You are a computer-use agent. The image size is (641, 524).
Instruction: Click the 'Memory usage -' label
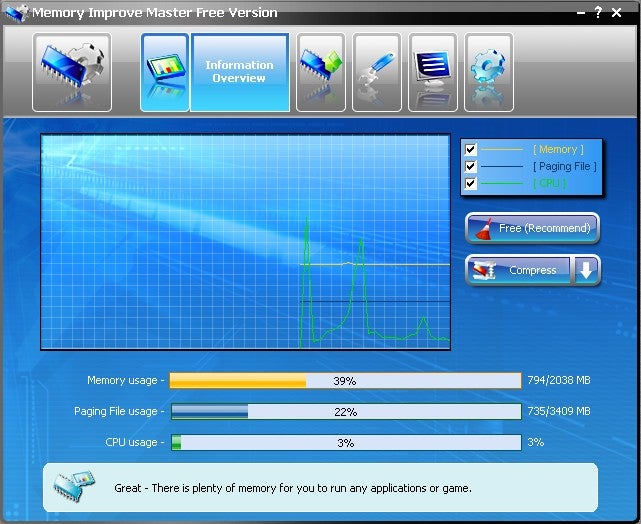(x=126, y=381)
